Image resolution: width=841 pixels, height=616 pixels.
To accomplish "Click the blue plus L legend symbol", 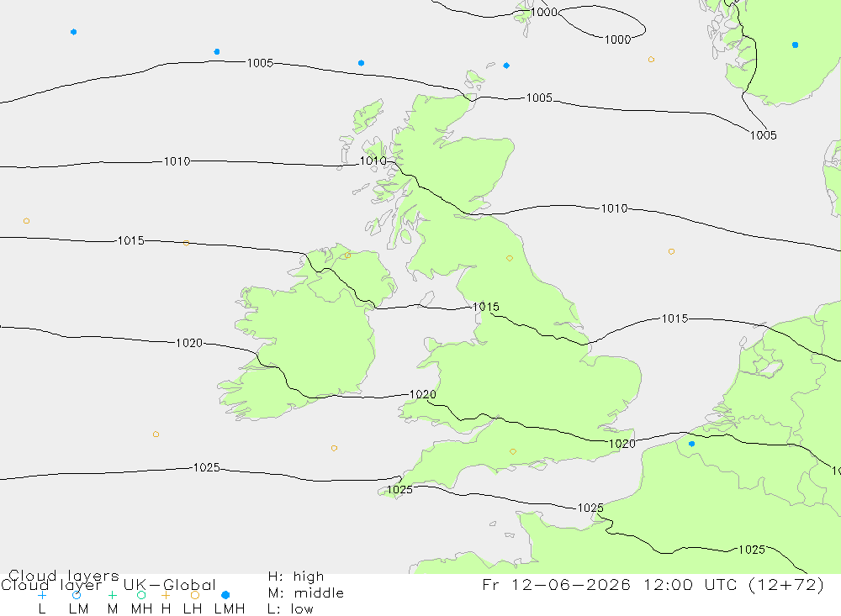I will [x=42, y=595].
